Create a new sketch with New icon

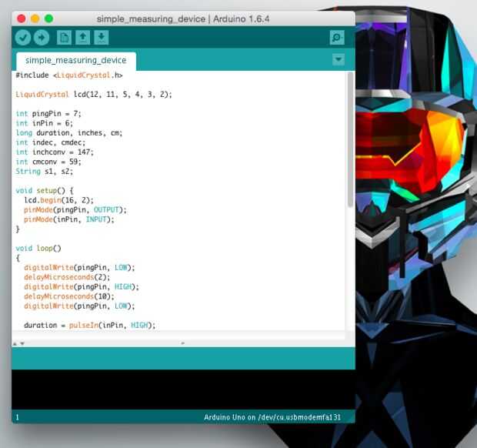pyautogui.click(x=64, y=38)
